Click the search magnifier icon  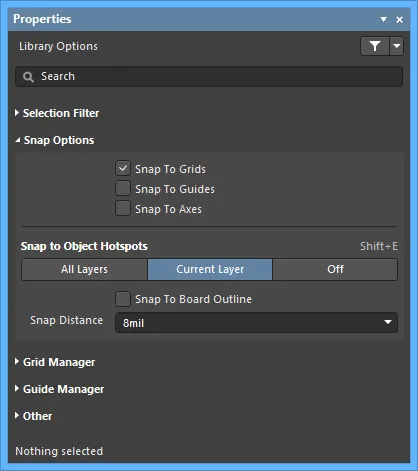28,77
